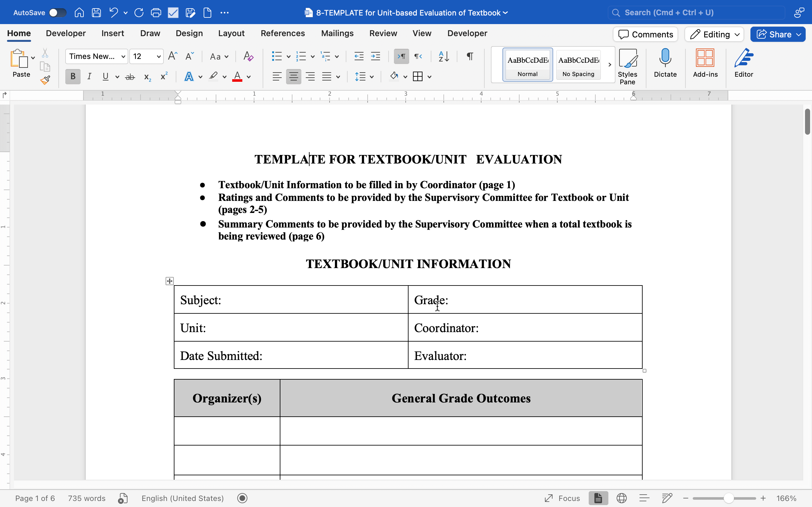This screenshot has width=812, height=507.
Task: Expand the font size dropdown
Action: pos(158,56)
